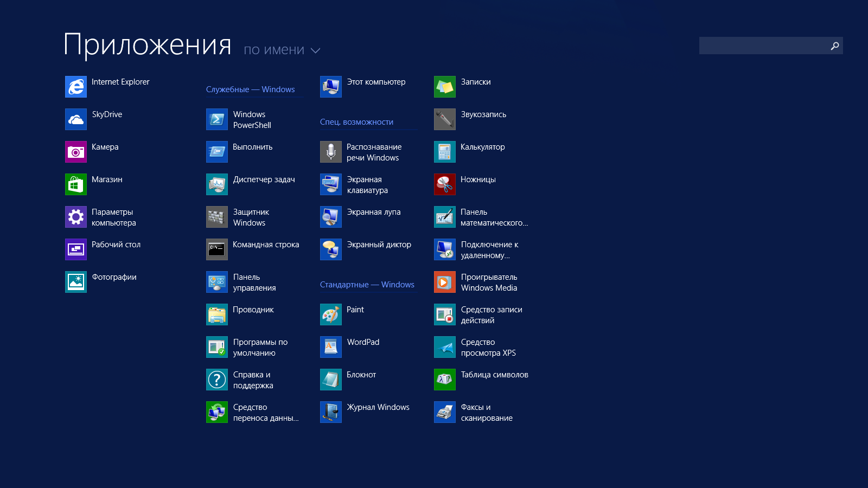Open the Камера app icon
Screen dimensions: 868x488
pyautogui.click(x=76, y=152)
